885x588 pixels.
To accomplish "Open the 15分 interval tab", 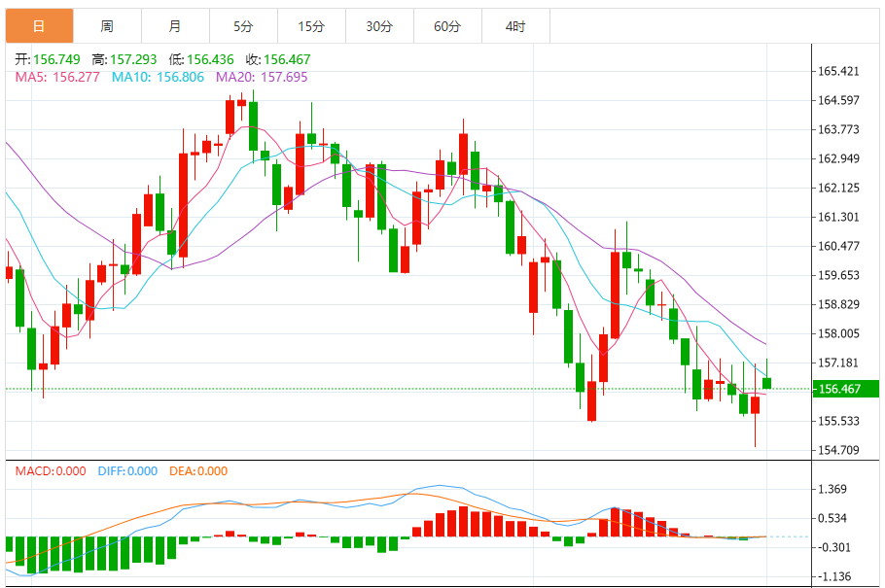I will pos(311,26).
